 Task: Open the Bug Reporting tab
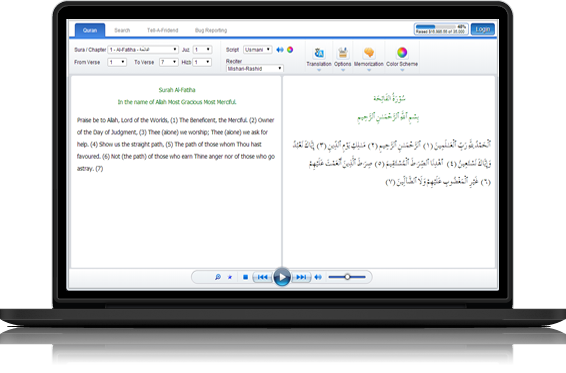(211, 30)
